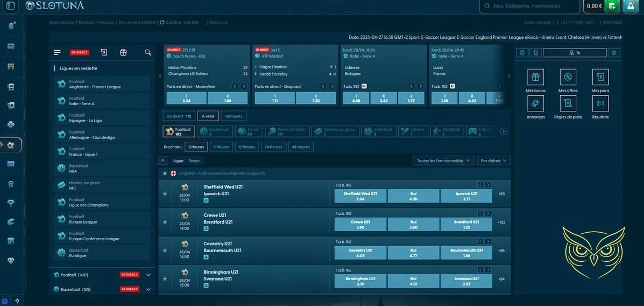This screenshot has height=306, width=644.
Task: Open Mes bonus gift icon
Action: tap(535, 77)
